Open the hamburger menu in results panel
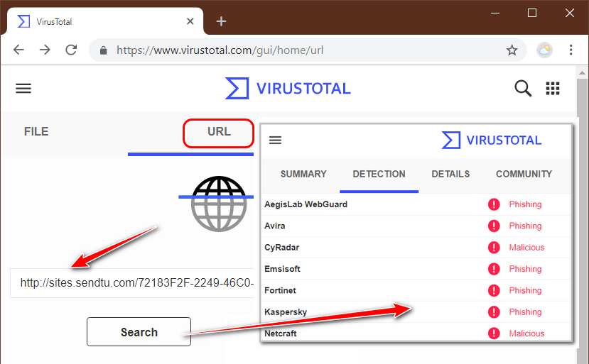Image resolution: width=589 pixels, height=364 pixels. 275,140
